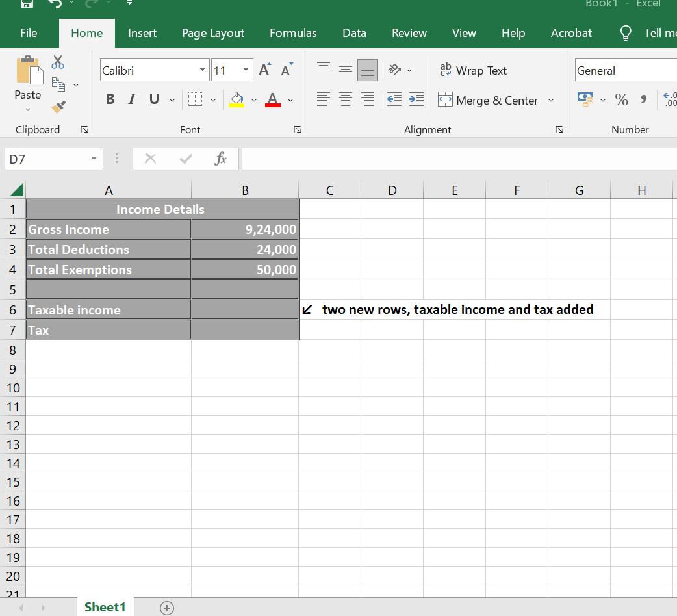Screen dimensions: 677x616
Task: Click the Comma Style icon
Action: click(644, 100)
